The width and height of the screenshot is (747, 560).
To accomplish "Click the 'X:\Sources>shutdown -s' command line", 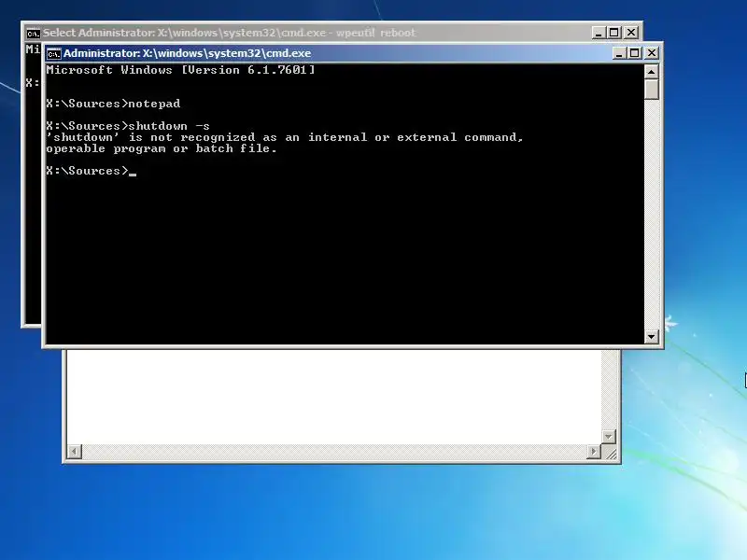I will [x=128, y=126].
